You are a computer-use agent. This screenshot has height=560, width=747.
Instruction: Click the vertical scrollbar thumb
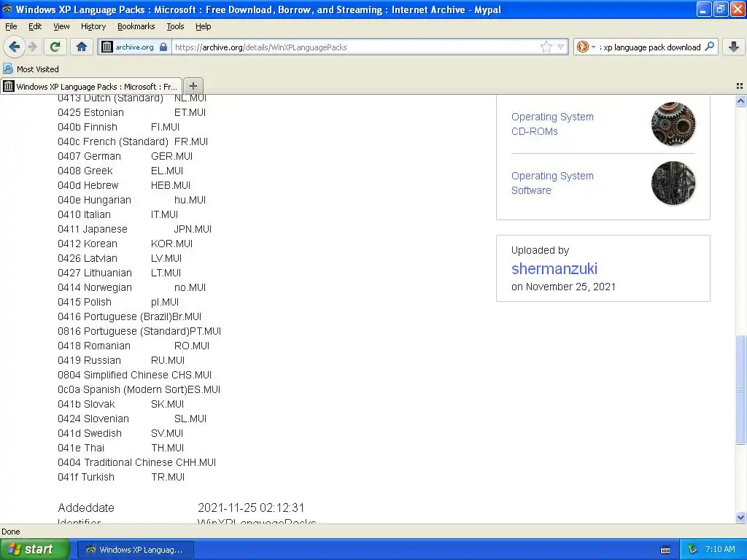[740, 389]
